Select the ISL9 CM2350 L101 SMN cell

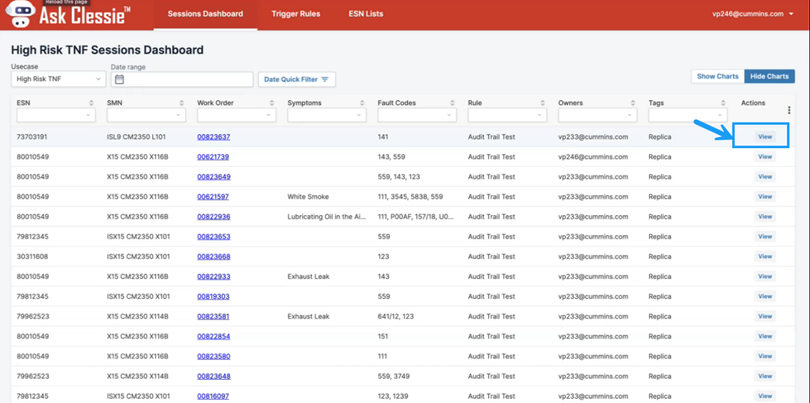point(138,137)
